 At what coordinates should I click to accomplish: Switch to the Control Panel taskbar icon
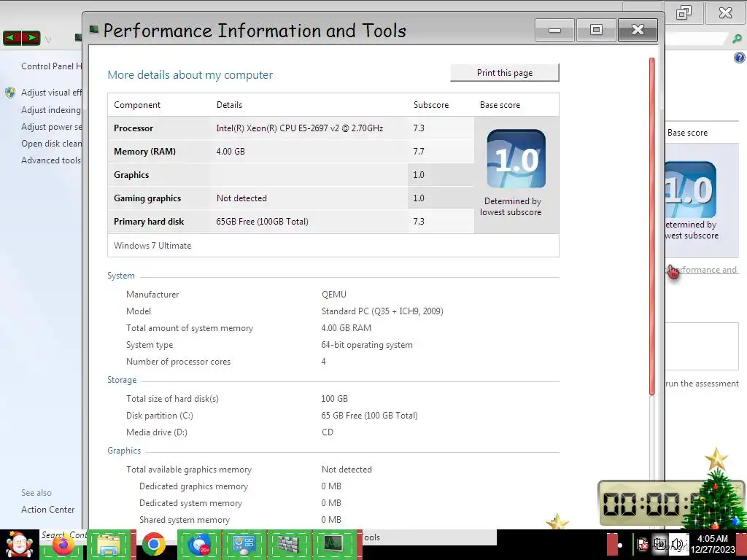click(x=244, y=545)
